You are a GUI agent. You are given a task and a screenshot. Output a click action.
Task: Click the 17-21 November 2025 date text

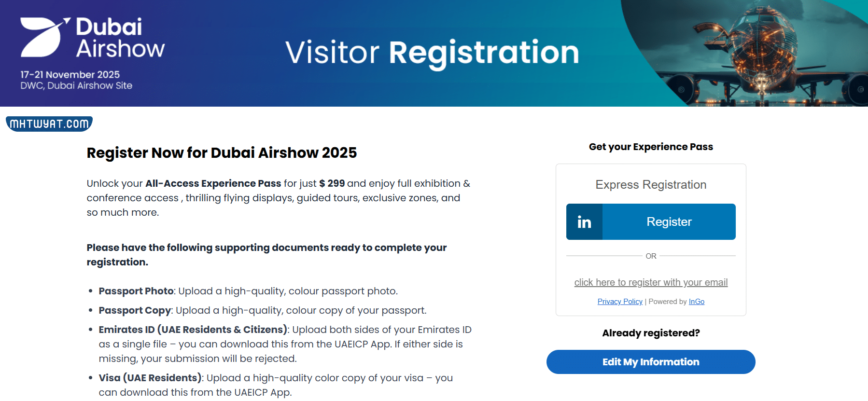[x=70, y=75]
